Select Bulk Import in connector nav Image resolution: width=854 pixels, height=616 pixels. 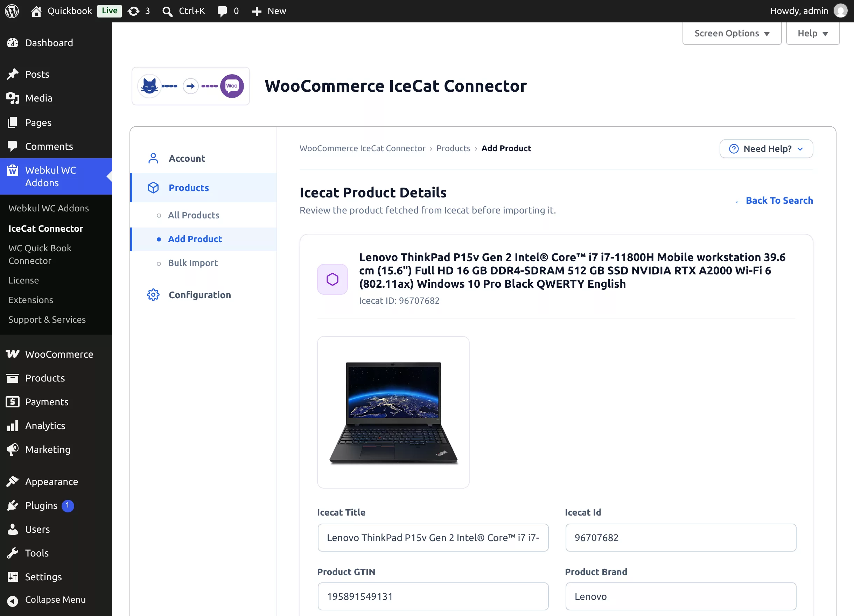tap(193, 263)
